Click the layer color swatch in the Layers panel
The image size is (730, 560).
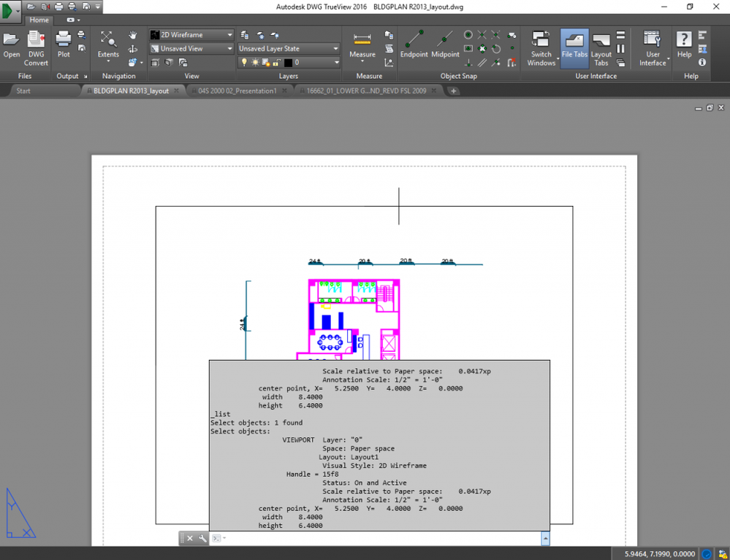tap(288, 62)
